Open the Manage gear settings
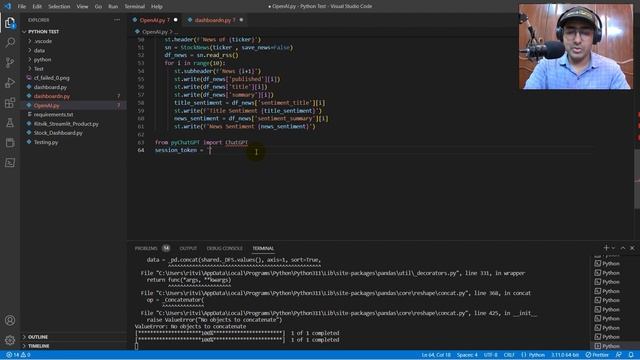 [10, 340]
